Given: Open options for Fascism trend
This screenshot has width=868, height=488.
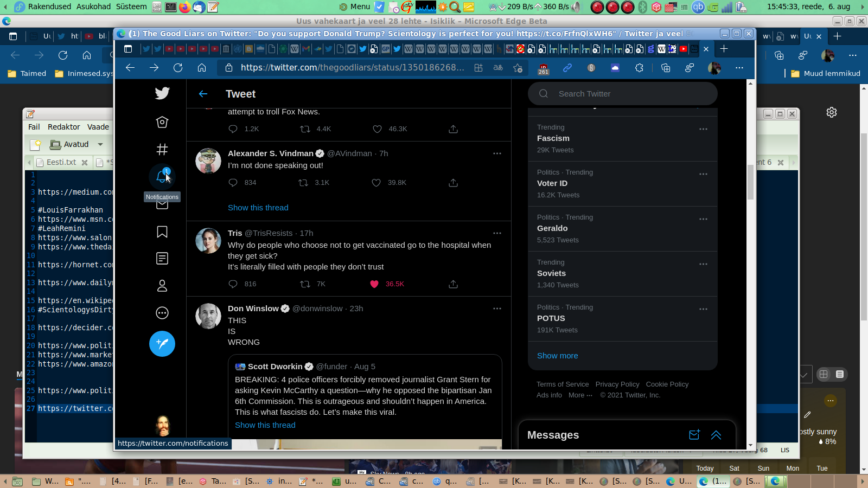Looking at the screenshot, I should [703, 129].
